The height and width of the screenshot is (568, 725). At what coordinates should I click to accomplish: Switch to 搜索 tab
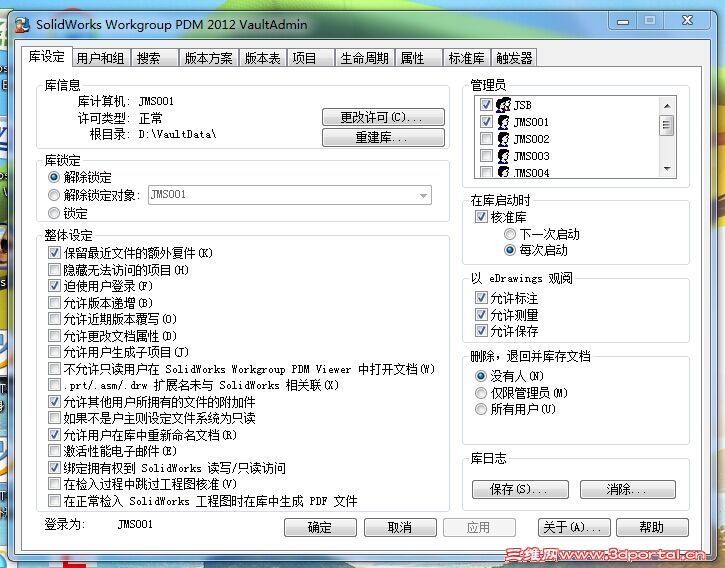pos(155,58)
